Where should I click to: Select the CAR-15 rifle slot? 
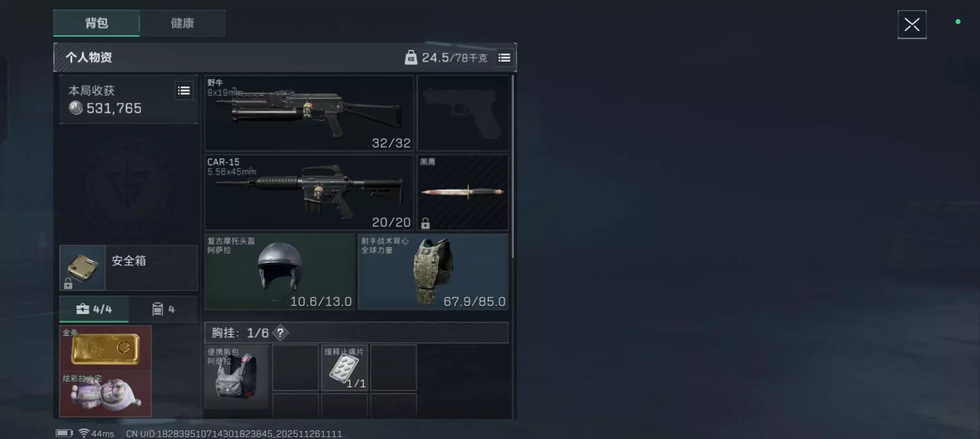[309, 192]
